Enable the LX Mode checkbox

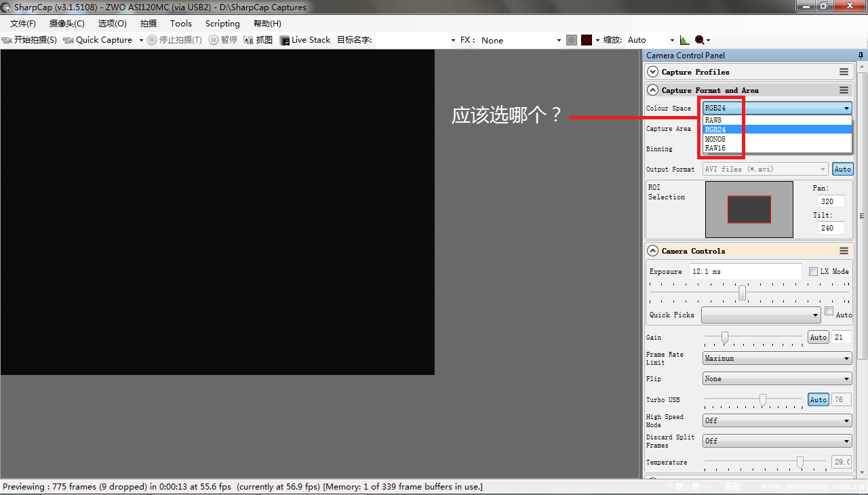(x=814, y=271)
